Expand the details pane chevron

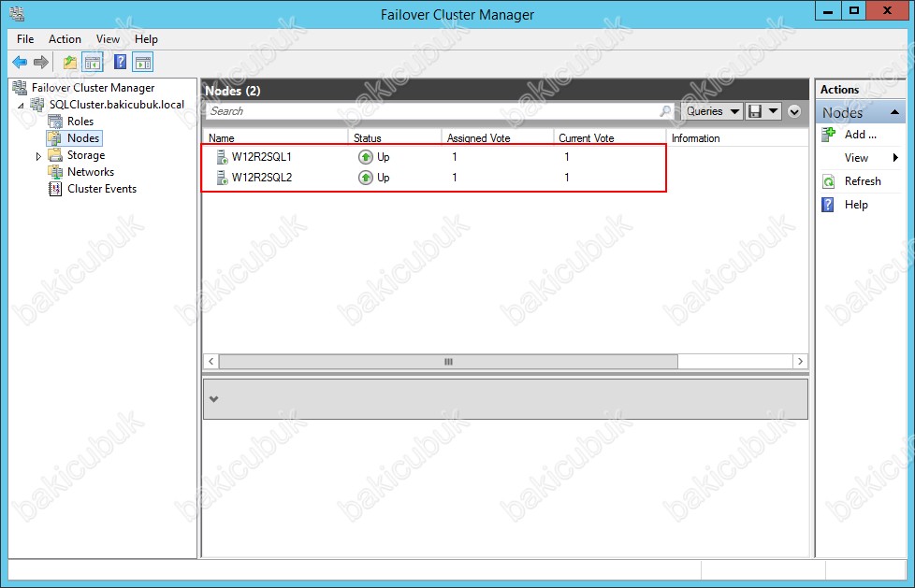point(213,399)
